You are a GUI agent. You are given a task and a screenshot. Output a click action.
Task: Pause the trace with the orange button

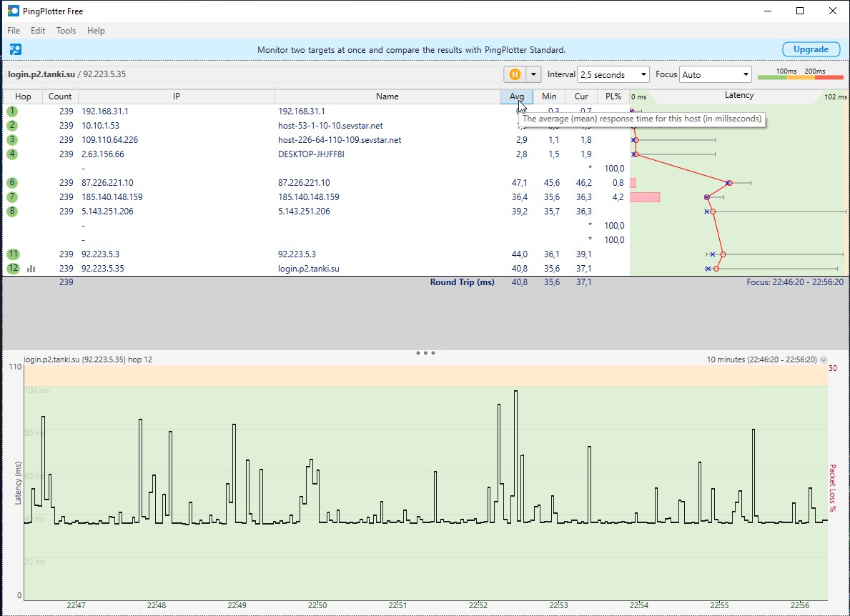click(x=514, y=74)
